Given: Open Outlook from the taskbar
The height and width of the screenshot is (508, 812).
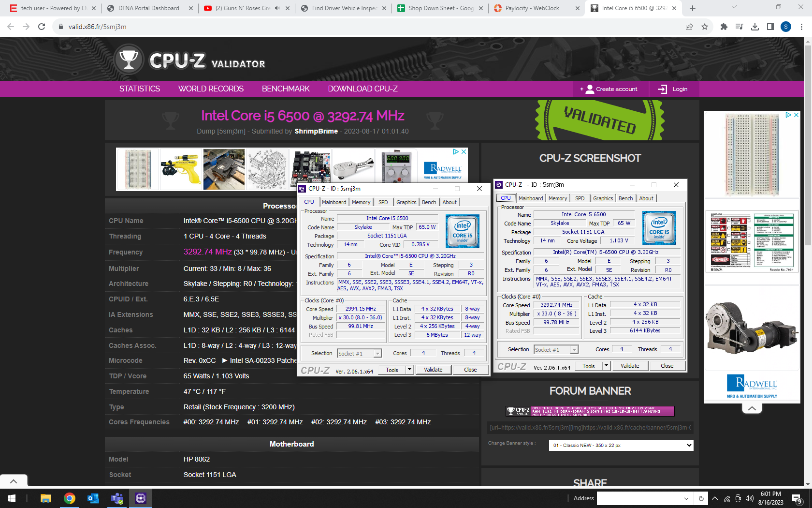Looking at the screenshot, I should 93,498.
